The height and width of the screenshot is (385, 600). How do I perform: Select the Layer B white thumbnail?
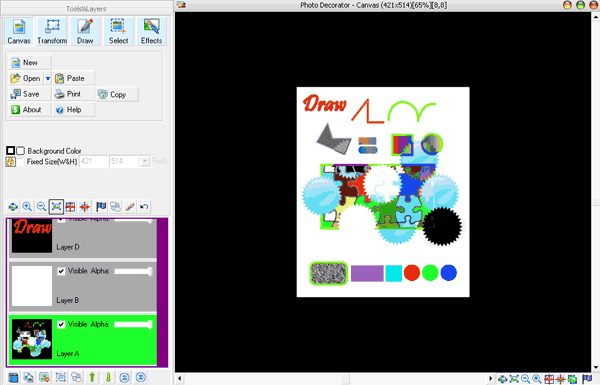[32, 286]
